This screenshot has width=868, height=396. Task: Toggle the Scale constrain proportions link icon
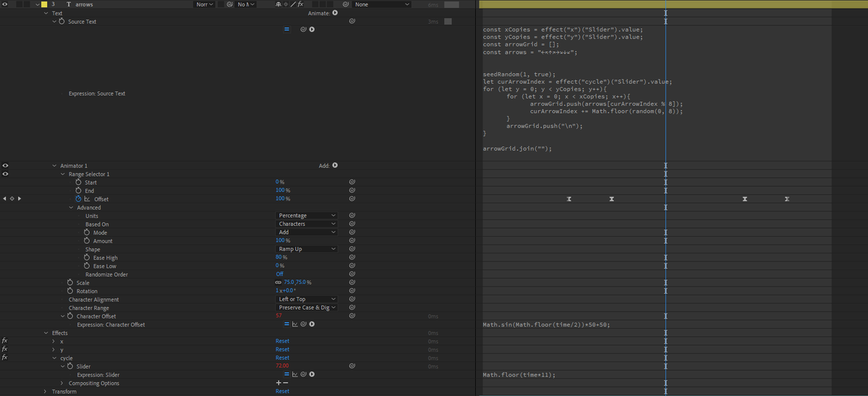(x=279, y=282)
